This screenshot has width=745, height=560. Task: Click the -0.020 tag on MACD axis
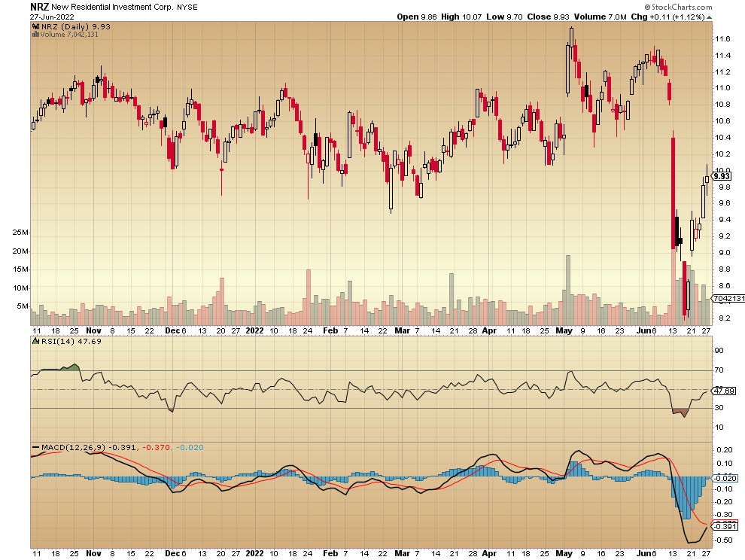pyautogui.click(x=725, y=478)
